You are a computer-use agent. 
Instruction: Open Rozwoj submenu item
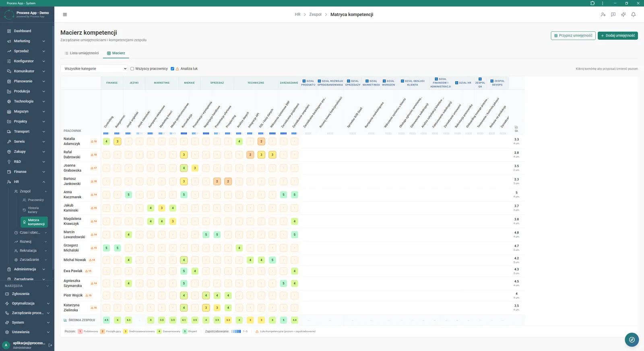(31, 242)
